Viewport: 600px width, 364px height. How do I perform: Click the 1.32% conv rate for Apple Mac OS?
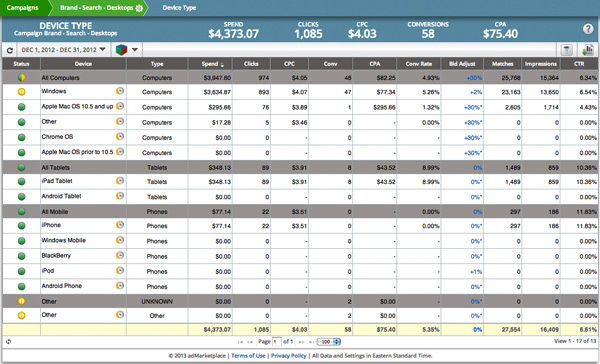coord(430,108)
